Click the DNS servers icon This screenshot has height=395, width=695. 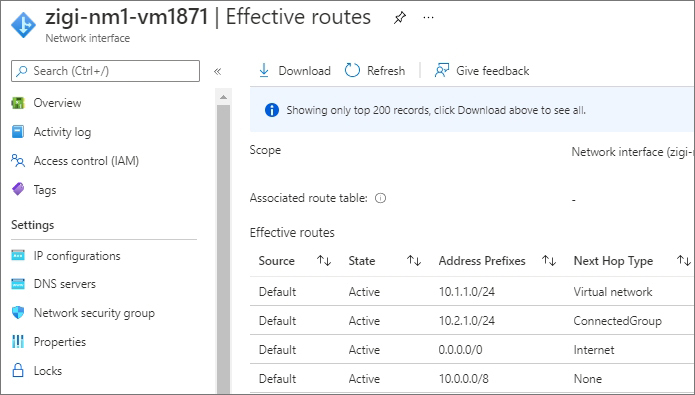[18, 284]
